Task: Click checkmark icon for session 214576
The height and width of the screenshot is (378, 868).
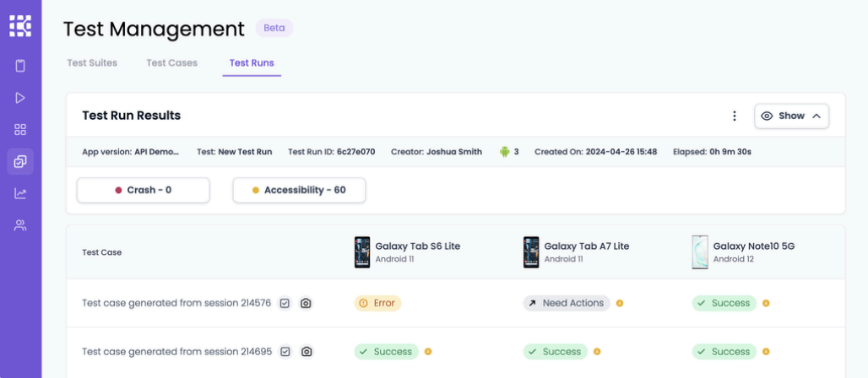Action: click(285, 303)
